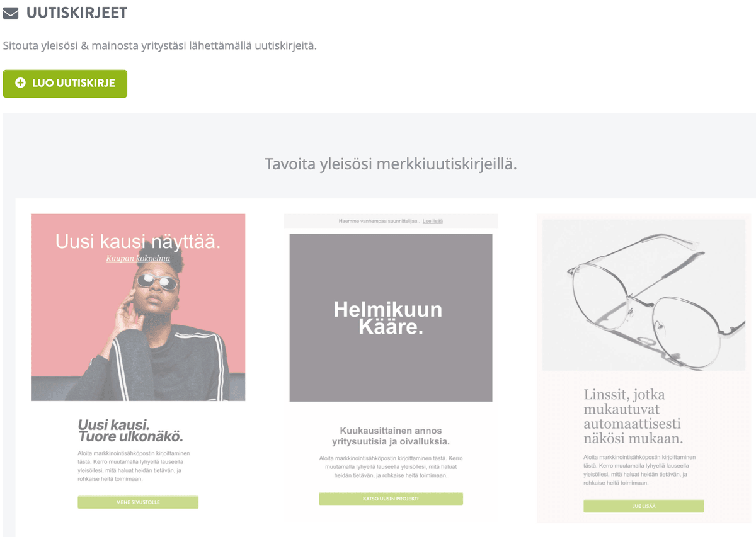
Task: Click the Tavoita yleisösi merkkiuutiskirjeillä title
Action: coord(391,165)
